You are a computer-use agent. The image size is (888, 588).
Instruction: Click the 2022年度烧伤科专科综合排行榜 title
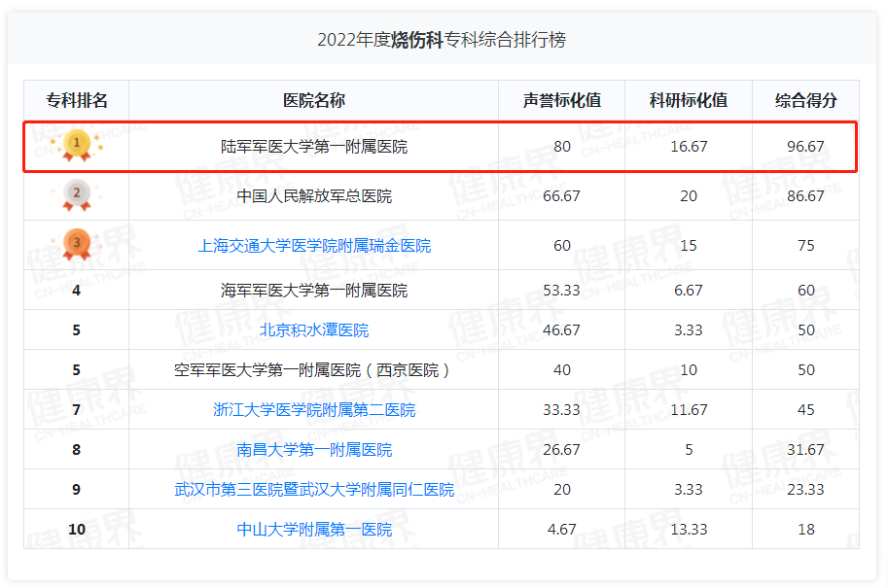tap(442, 40)
